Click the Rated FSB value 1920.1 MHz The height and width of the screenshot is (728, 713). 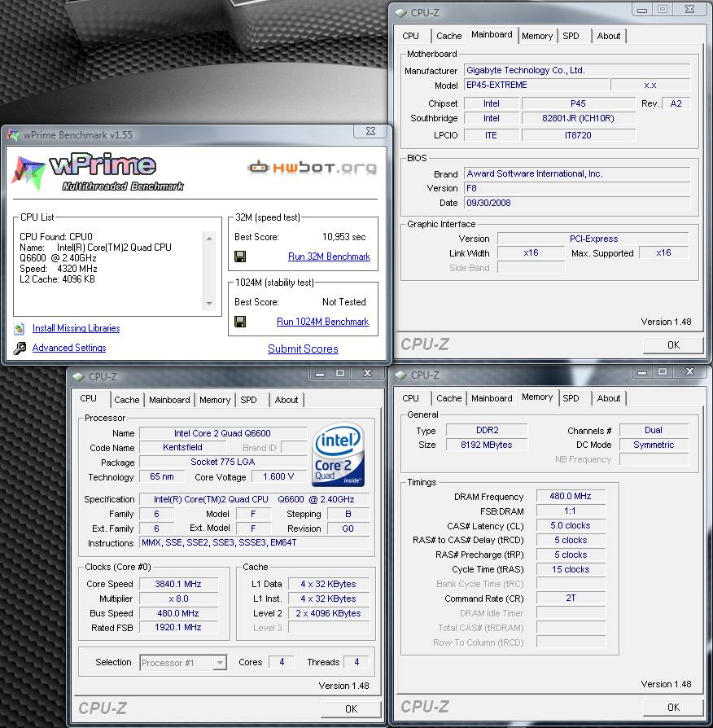tap(178, 627)
